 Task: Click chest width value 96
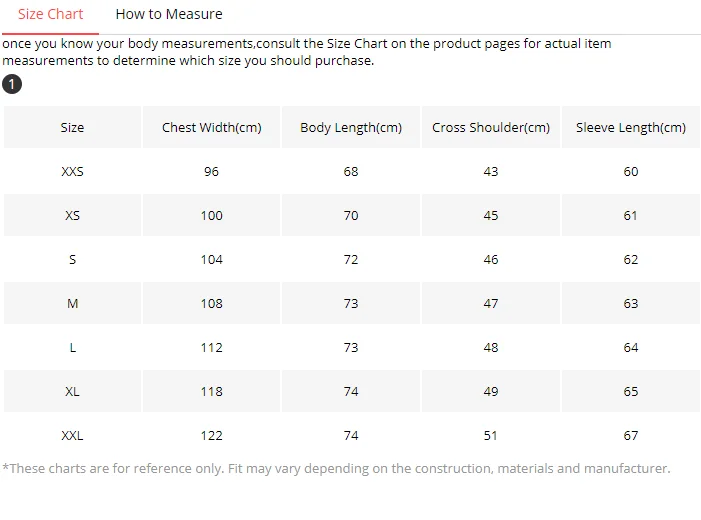(x=211, y=171)
